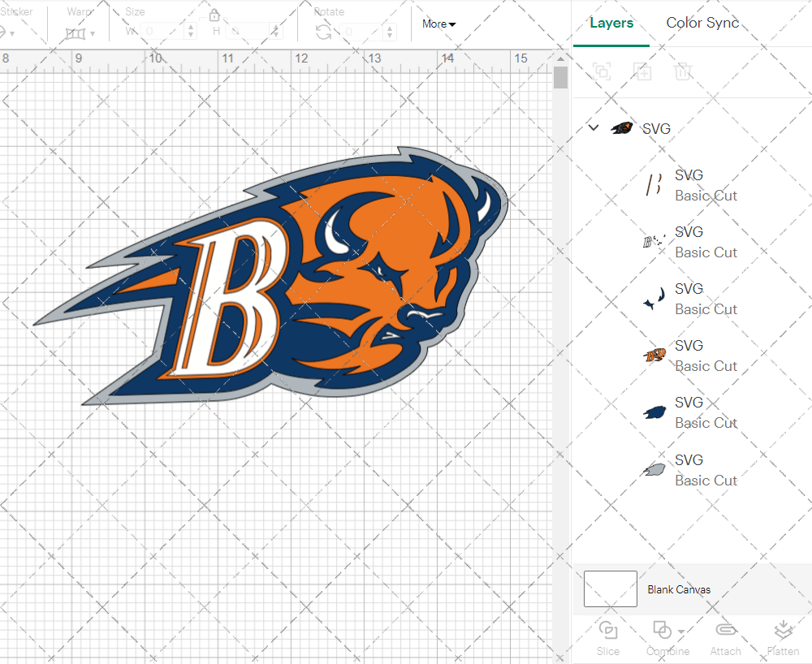Delete the layer with the trash icon

[x=683, y=71]
